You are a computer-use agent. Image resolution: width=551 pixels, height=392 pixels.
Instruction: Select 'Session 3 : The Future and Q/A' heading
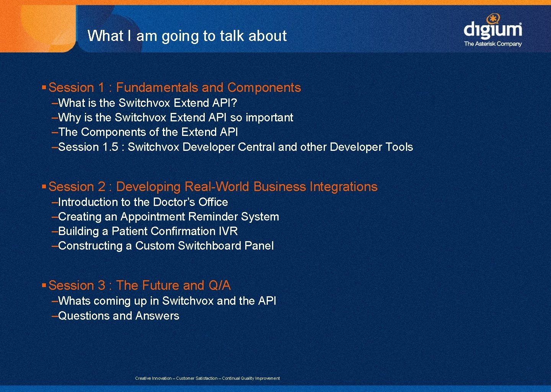click(x=140, y=285)
